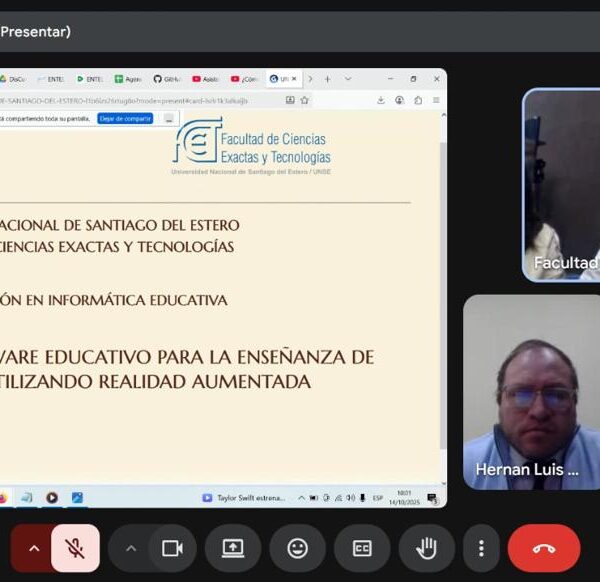Image resolution: width=600 pixels, height=582 pixels.
Task: Raise your hand in the meeting
Action: click(x=426, y=548)
